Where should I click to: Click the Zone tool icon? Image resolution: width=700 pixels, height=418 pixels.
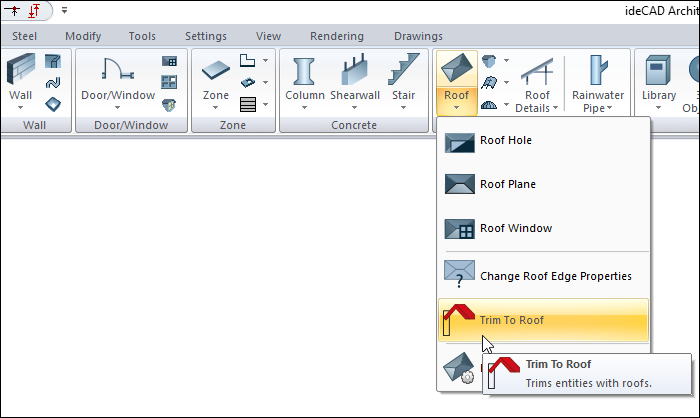[216, 70]
